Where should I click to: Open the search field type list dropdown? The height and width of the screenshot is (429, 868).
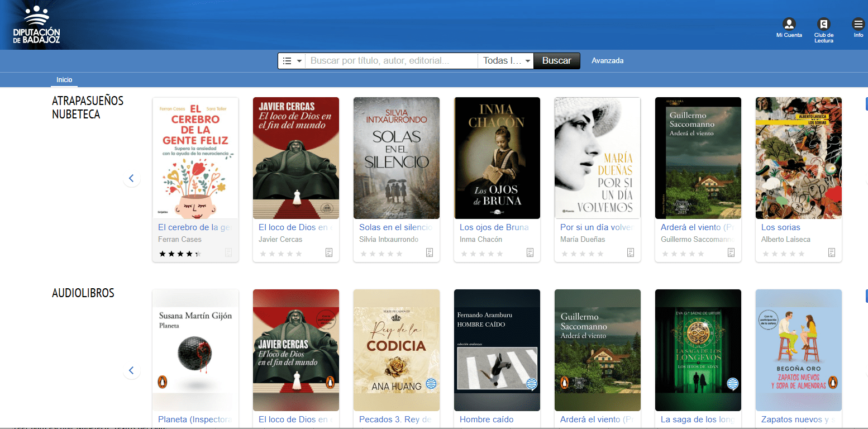point(292,61)
